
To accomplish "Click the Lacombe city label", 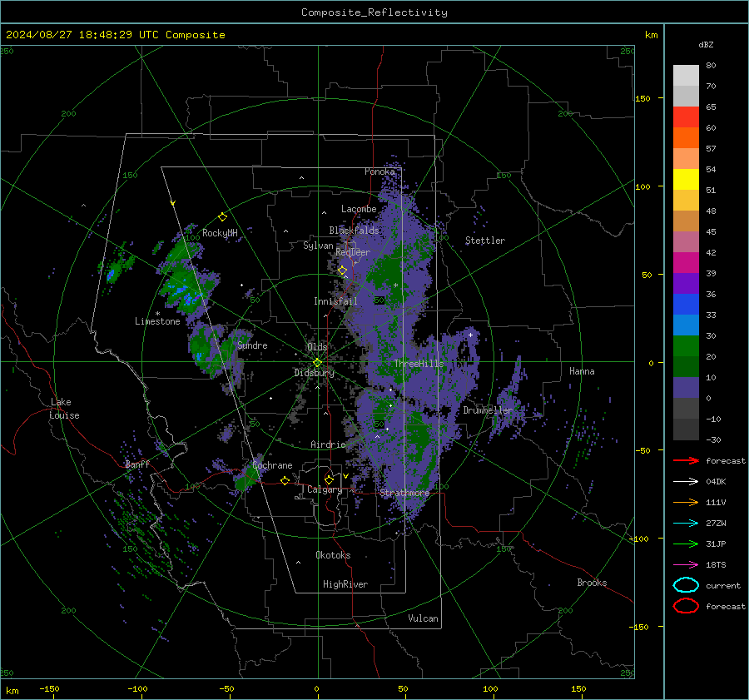I will click(x=359, y=209).
